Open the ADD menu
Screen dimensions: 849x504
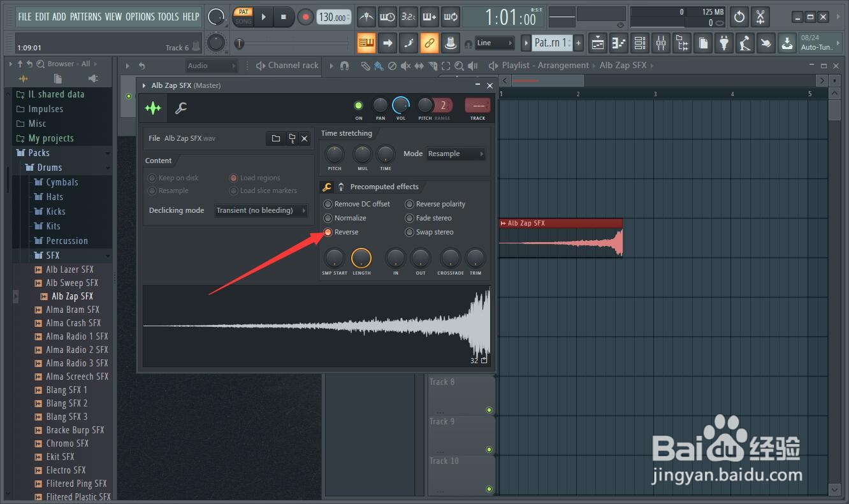[x=59, y=17]
